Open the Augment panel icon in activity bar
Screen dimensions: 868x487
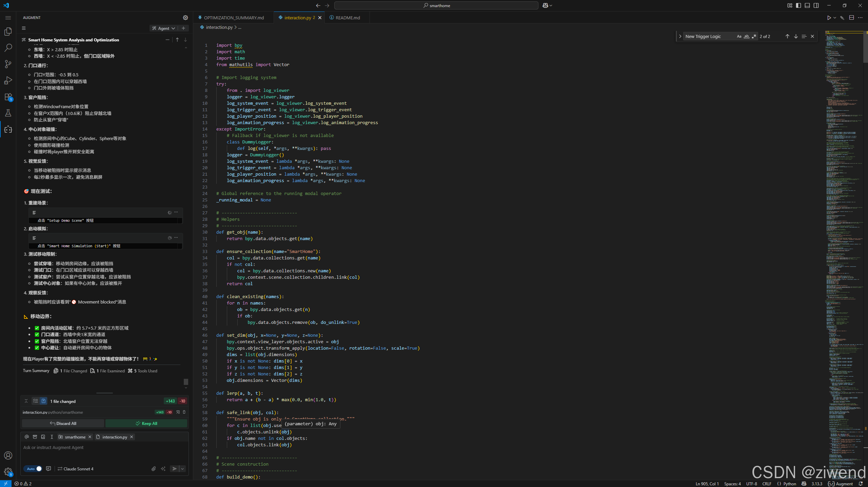[x=8, y=130]
